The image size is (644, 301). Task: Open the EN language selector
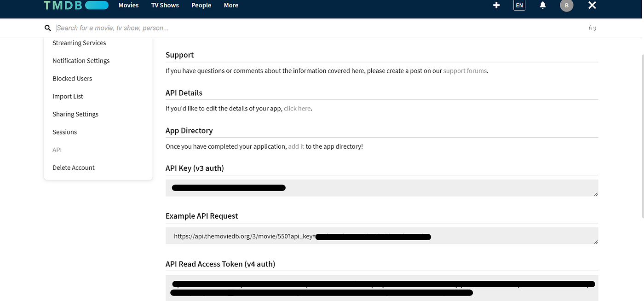coord(519,6)
